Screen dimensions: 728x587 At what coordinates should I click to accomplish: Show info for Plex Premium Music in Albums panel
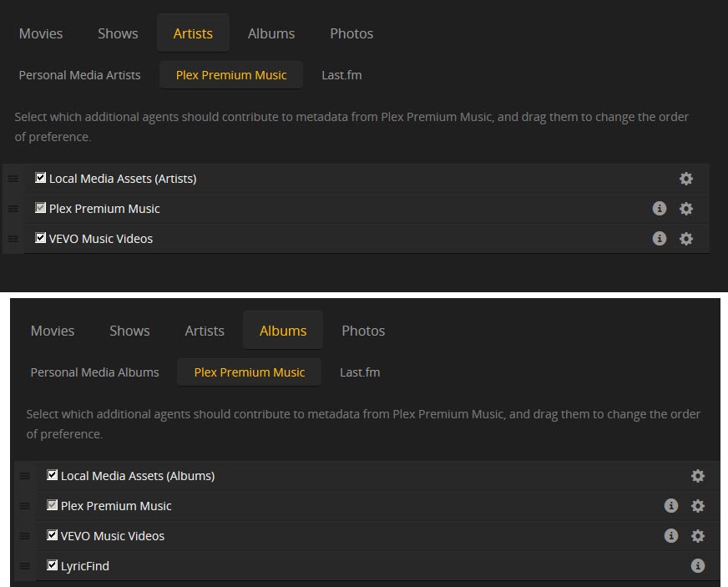coord(671,506)
